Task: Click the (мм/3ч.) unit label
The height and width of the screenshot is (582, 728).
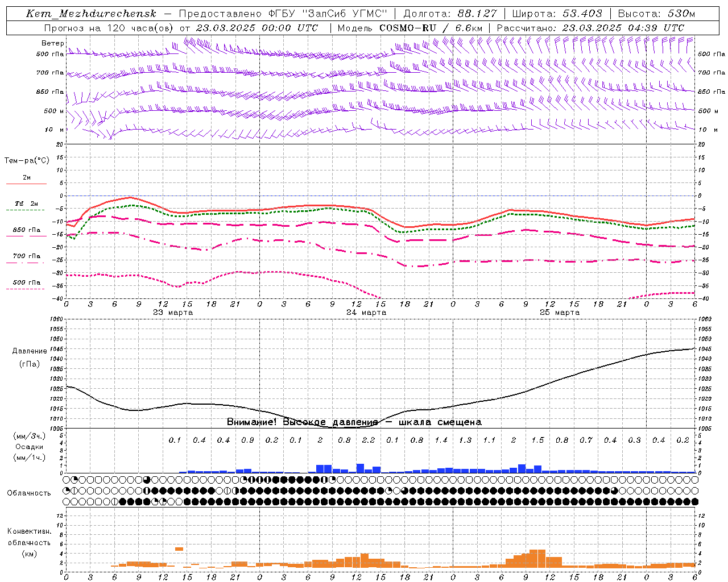Action: [29, 436]
